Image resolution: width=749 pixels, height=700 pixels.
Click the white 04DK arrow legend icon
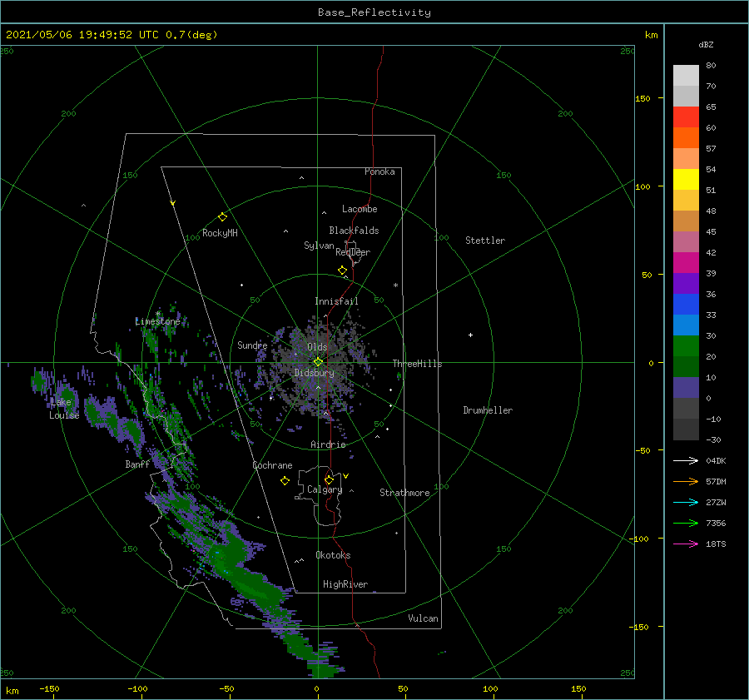click(x=686, y=460)
